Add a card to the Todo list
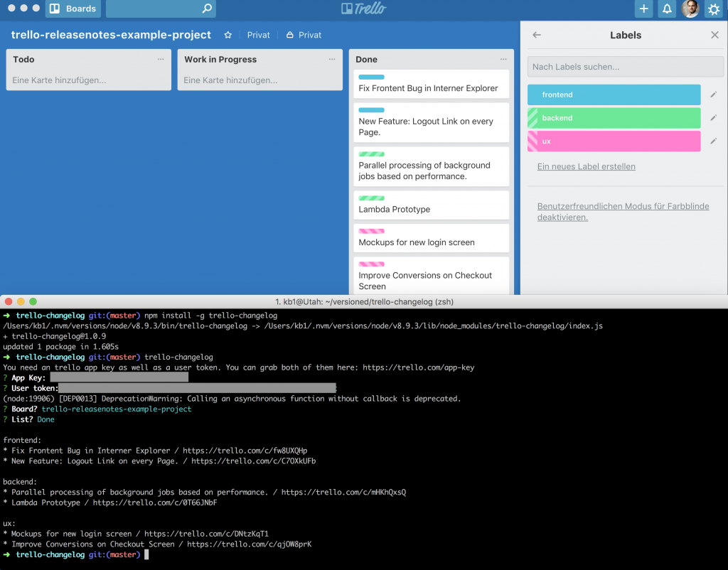 (59, 80)
